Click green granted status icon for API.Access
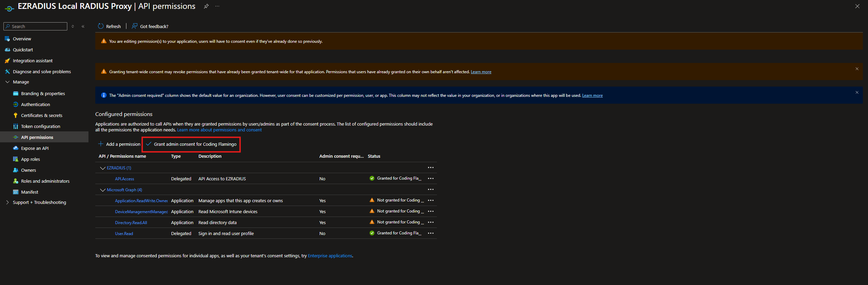The height and width of the screenshot is (285, 868). click(372, 178)
